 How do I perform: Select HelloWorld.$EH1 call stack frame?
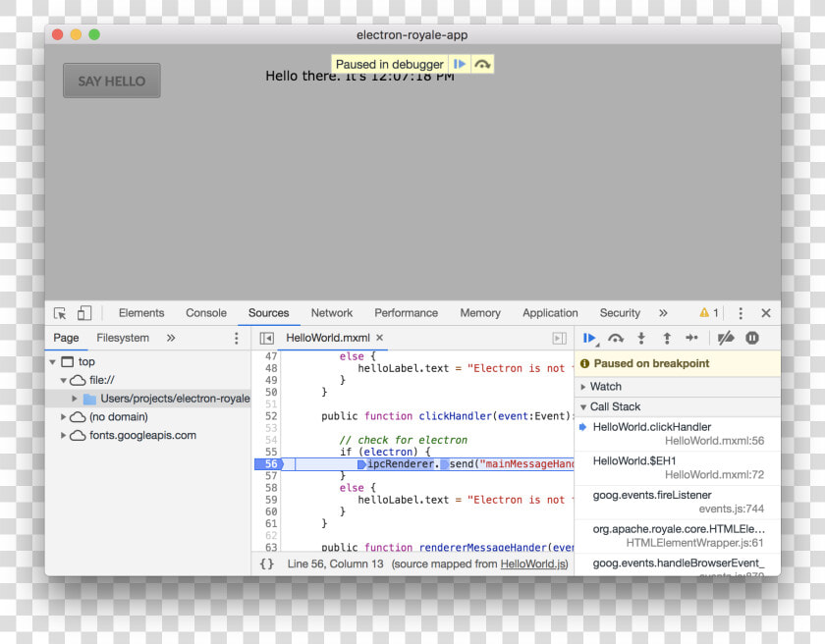pos(677,468)
